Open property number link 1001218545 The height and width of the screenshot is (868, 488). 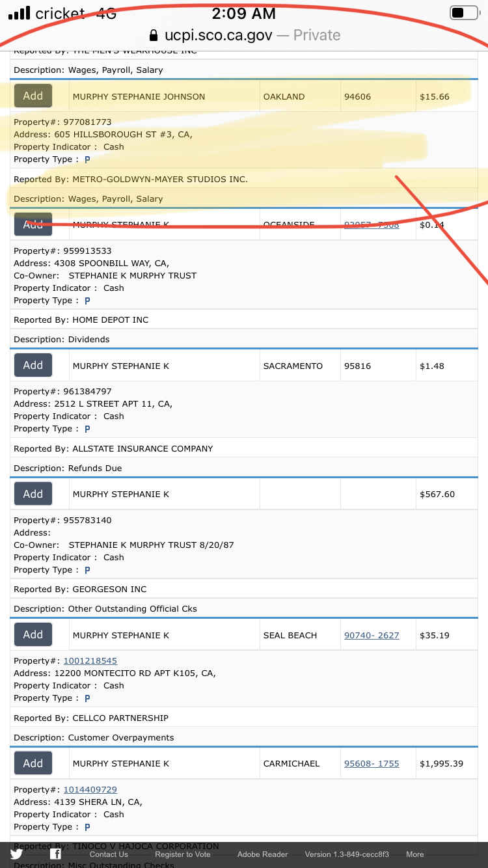[x=90, y=661]
